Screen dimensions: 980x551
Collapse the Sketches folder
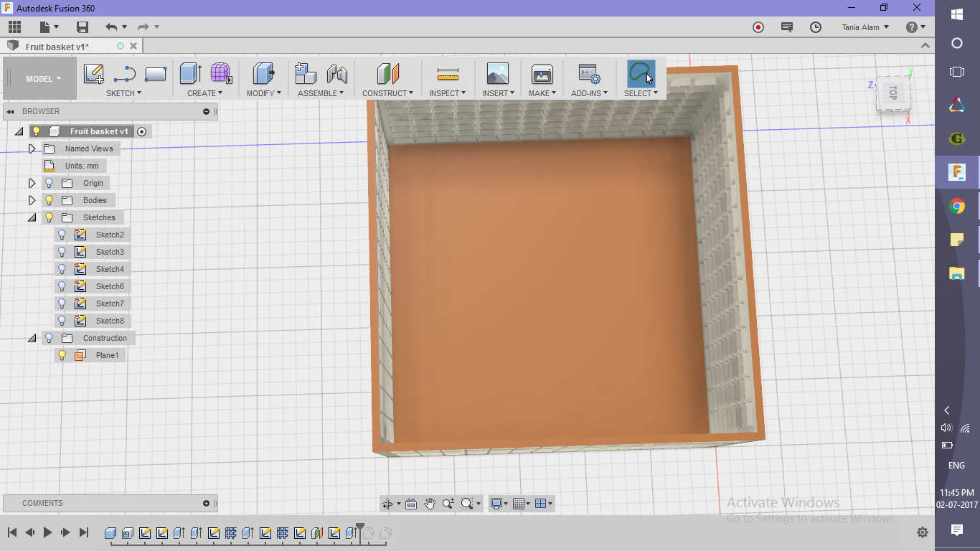pos(32,217)
